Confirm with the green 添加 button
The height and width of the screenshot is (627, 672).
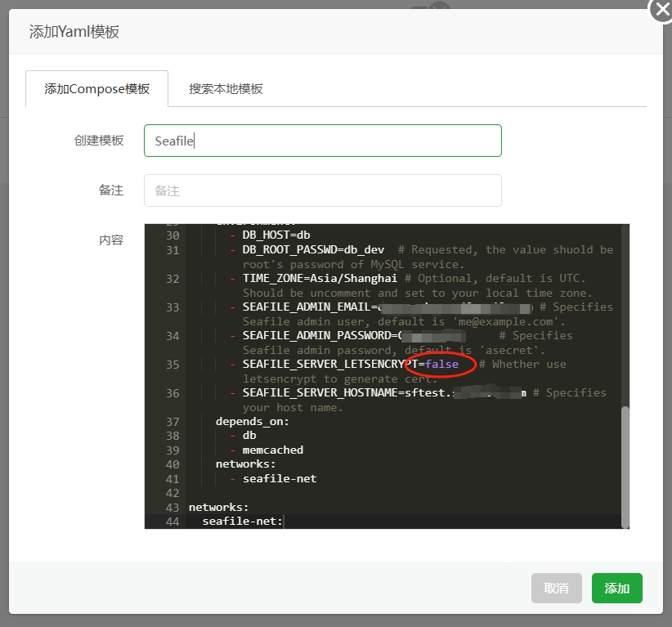tap(616, 588)
